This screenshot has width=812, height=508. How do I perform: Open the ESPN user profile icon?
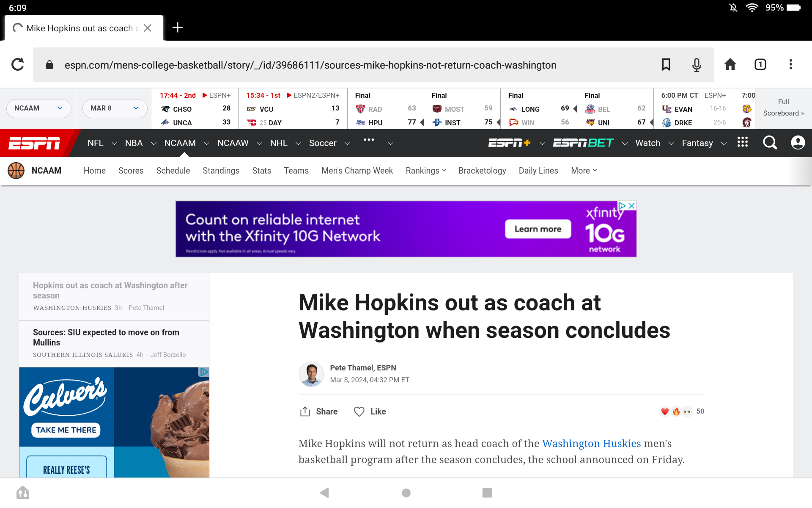[798, 143]
